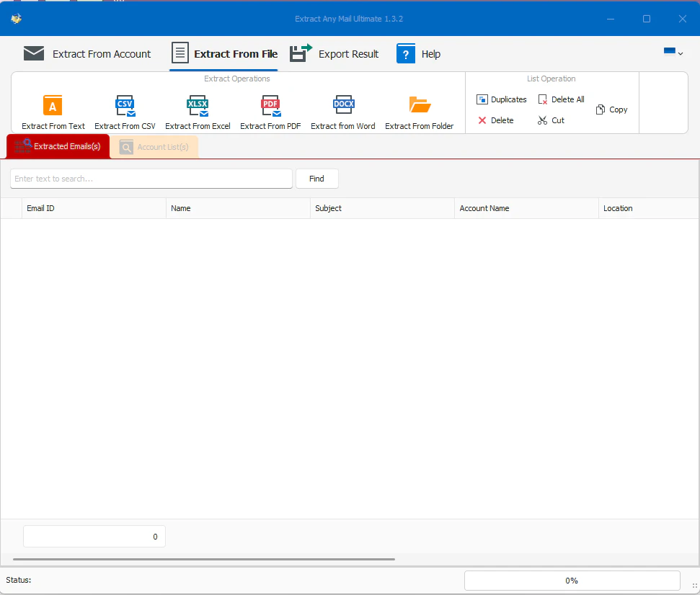This screenshot has width=700, height=595.
Task: Switch to the Extracted Emails(s) tab
Action: 58,146
